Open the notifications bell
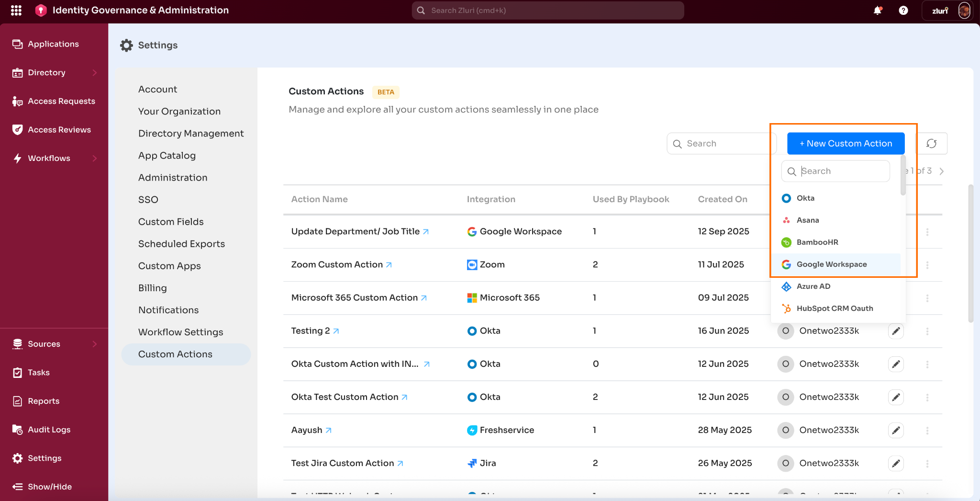The height and width of the screenshot is (501, 980). point(878,10)
